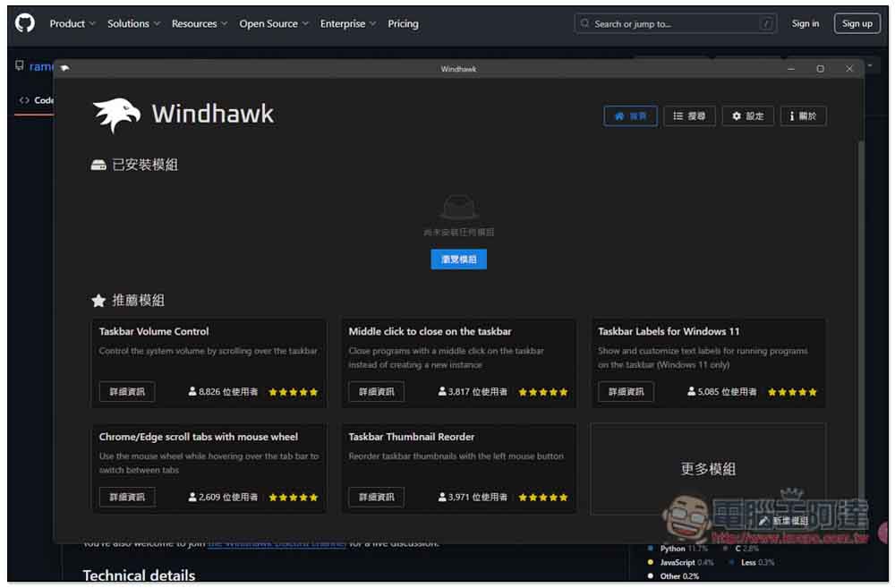This screenshot has height=588, width=895.
Task: Open details for Taskbar Volume Control
Action: pyautogui.click(x=127, y=392)
